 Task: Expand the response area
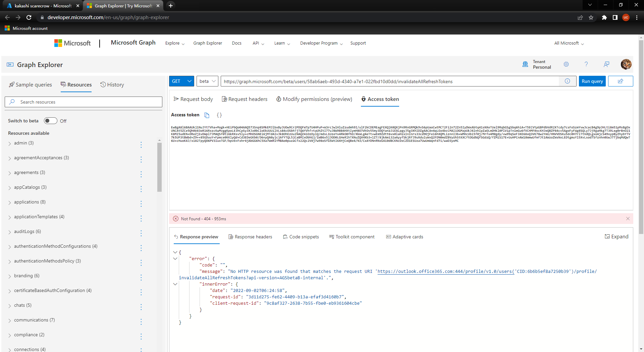coord(616,237)
